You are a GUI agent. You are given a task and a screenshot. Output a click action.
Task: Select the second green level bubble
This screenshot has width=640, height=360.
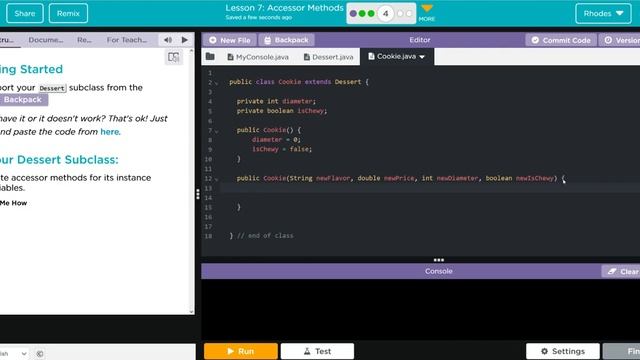(362, 14)
